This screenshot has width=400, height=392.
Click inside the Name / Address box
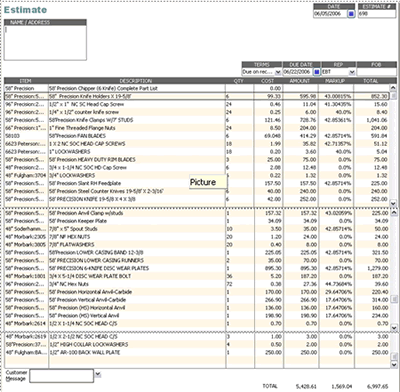[45, 43]
